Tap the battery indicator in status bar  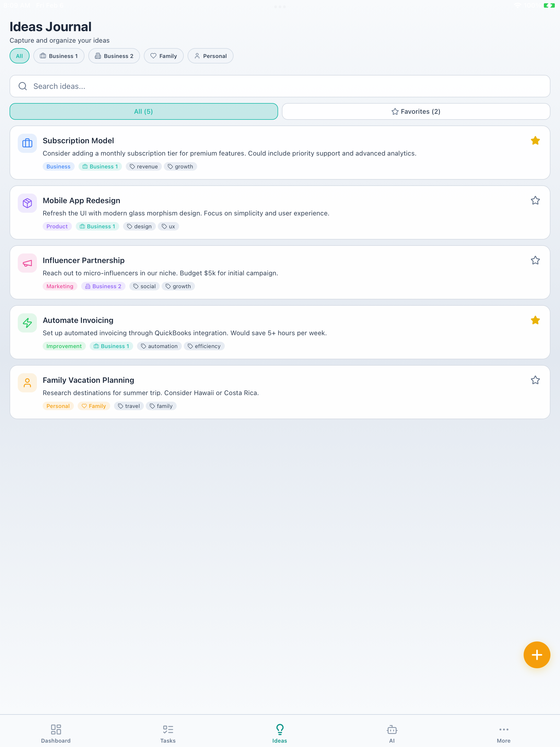tap(549, 5)
